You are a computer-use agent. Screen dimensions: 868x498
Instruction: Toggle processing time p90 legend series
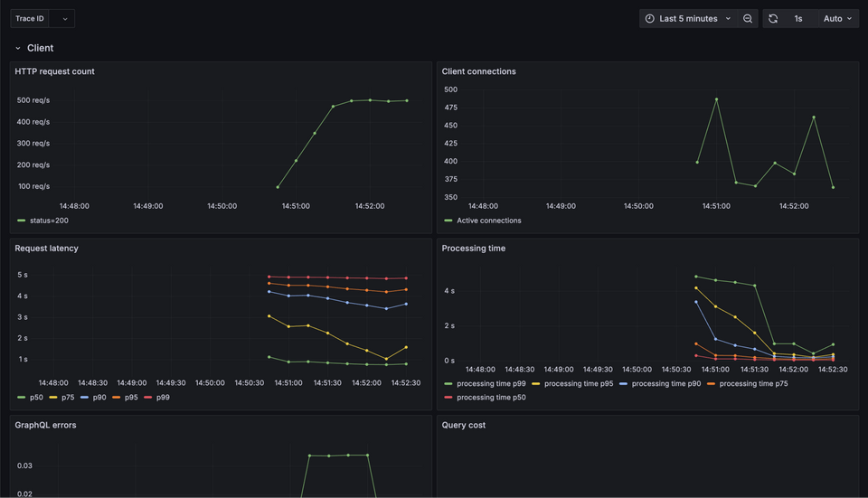(x=666, y=383)
